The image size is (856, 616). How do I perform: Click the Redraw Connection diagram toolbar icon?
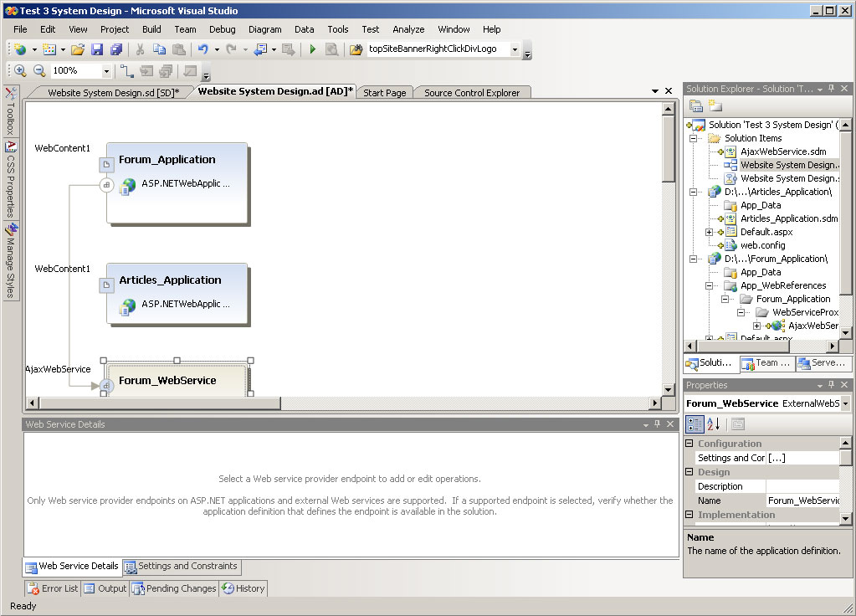pyautogui.click(x=126, y=70)
